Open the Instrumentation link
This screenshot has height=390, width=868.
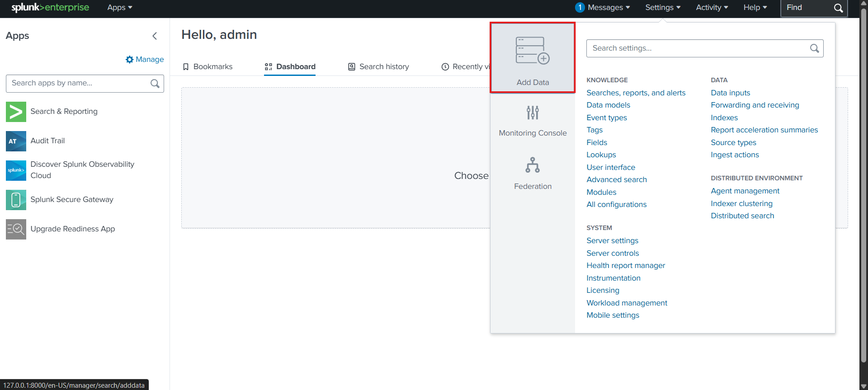pos(613,278)
